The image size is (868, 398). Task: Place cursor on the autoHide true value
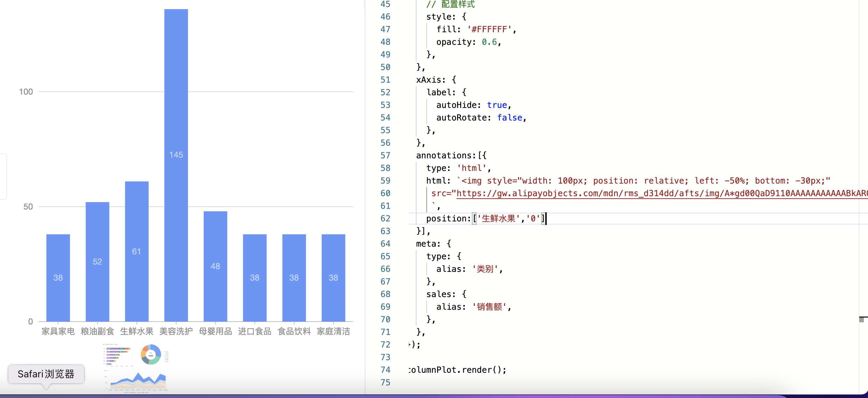coord(497,105)
